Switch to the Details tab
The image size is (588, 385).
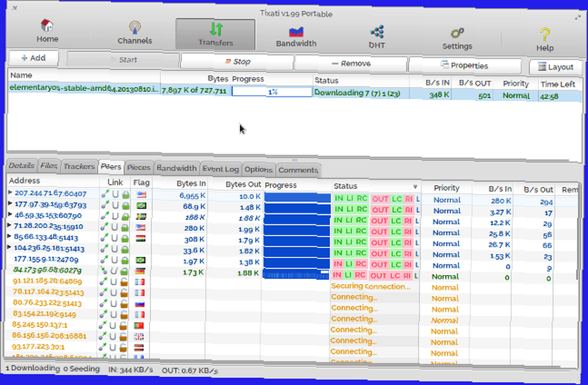pos(21,165)
